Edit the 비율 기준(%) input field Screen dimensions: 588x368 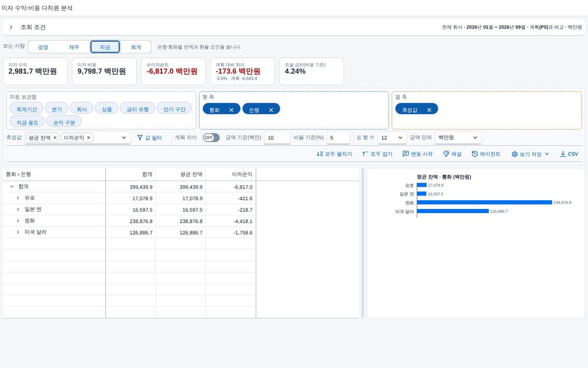339,138
